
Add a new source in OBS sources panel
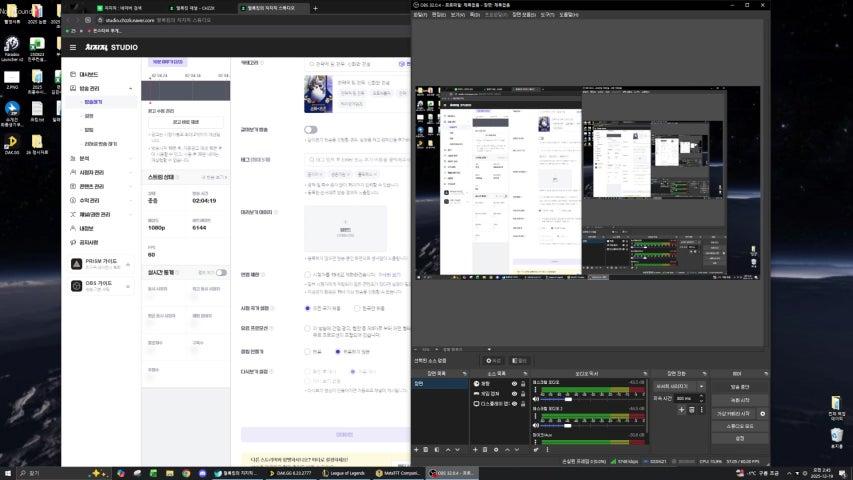pos(475,450)
